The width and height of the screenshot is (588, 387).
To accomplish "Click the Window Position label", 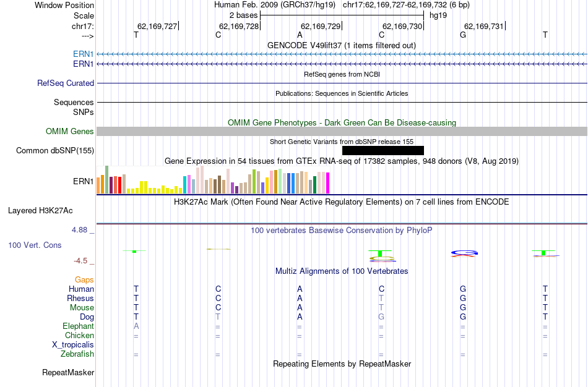I will (x=64, y=5).
